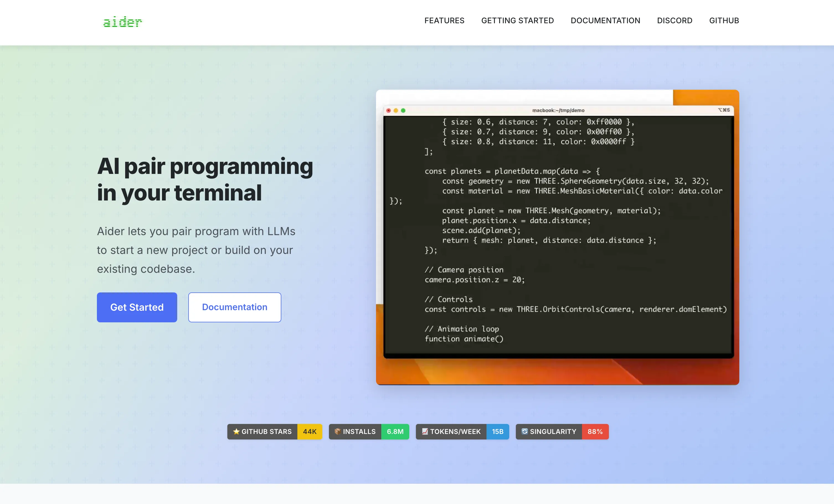Click yellow minimize dot in demo terminal
Screen dimensions: 834x504
point(396,110)
